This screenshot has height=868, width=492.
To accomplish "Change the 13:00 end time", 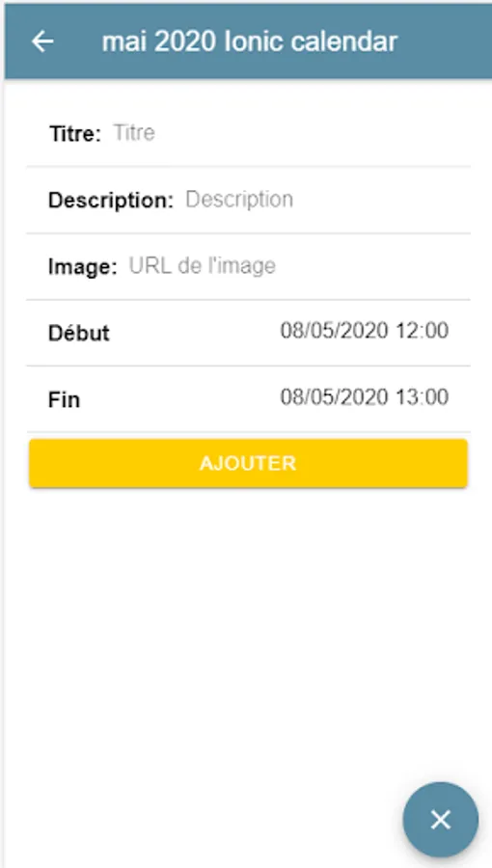I will coord(422,397).
